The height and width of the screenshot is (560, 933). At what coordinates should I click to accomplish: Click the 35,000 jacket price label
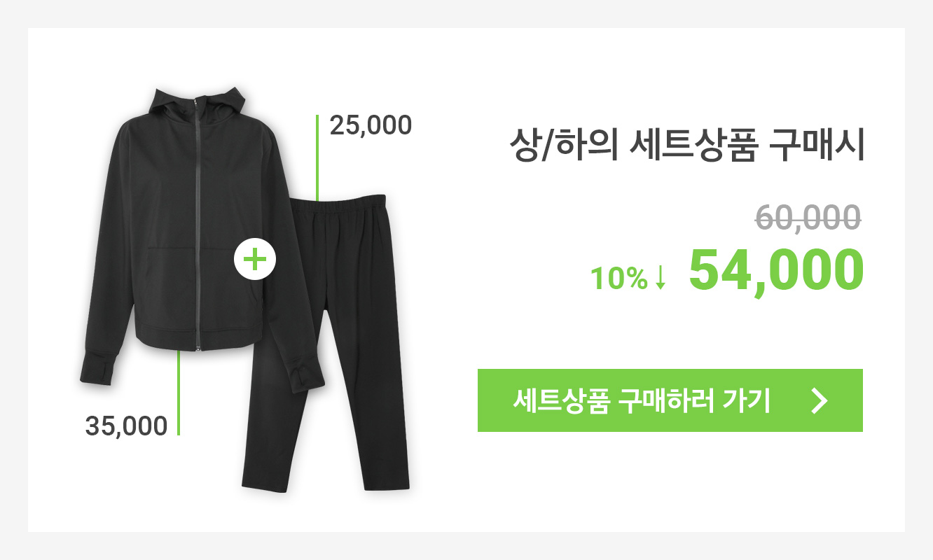[126, 426]
